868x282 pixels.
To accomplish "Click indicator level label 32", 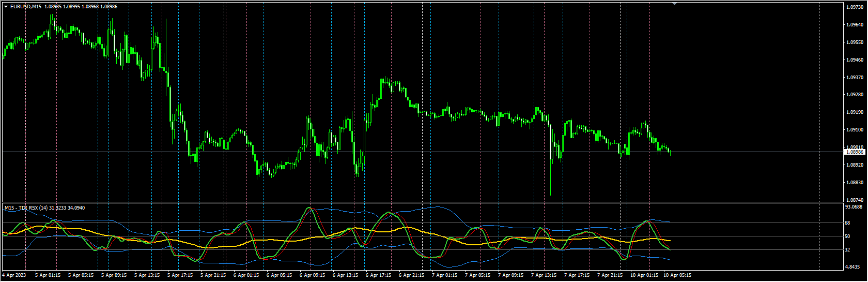I will point(847,250).
